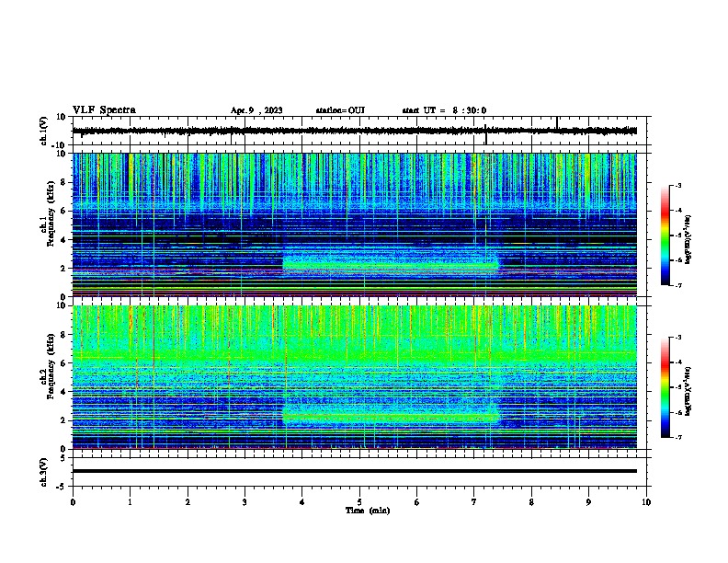Click time axis tick label "9"
728x563 pixels.
(588, 502)
